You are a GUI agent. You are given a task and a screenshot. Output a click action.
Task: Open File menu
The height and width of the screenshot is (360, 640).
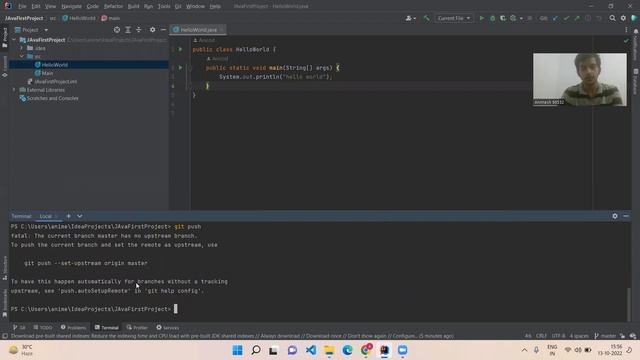coord(22,6)
